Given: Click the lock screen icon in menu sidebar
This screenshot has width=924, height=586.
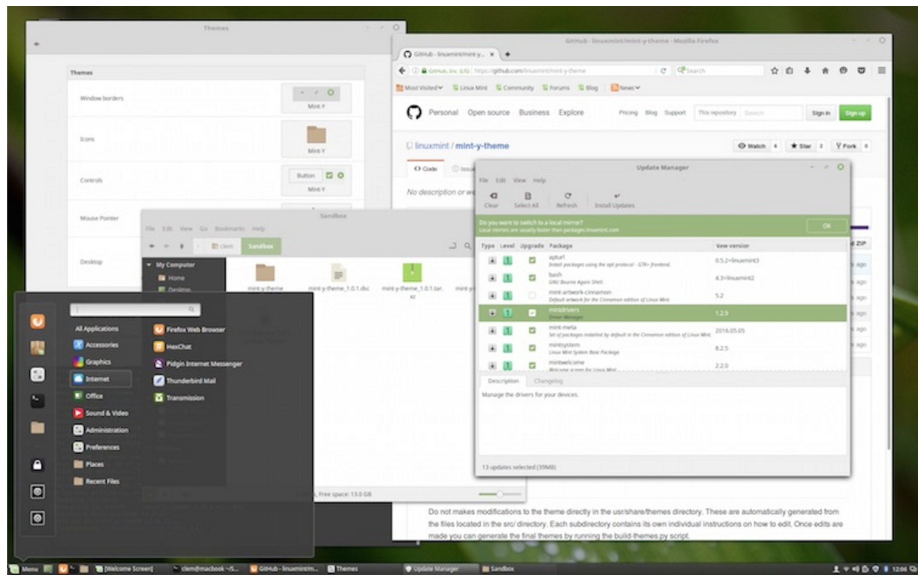Looking at the screenshot, I should [x=38, y=465].
